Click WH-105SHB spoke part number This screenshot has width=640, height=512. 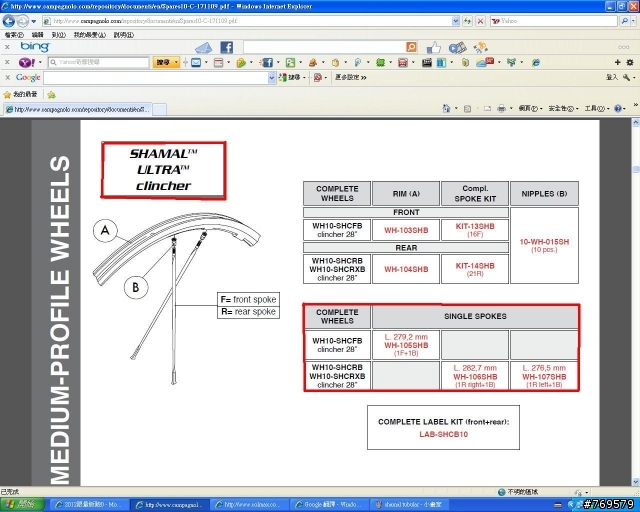click(x=406, y=345)
